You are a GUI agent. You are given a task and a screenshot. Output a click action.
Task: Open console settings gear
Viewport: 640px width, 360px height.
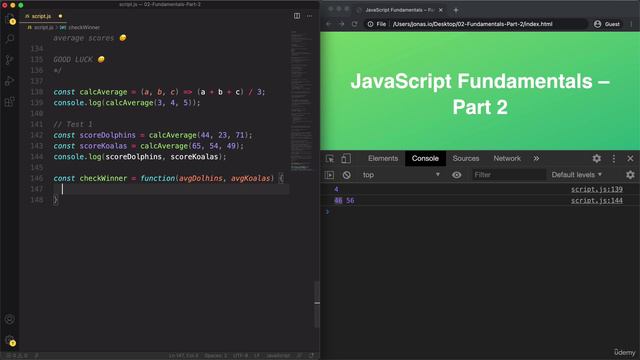tap(630, 175)
